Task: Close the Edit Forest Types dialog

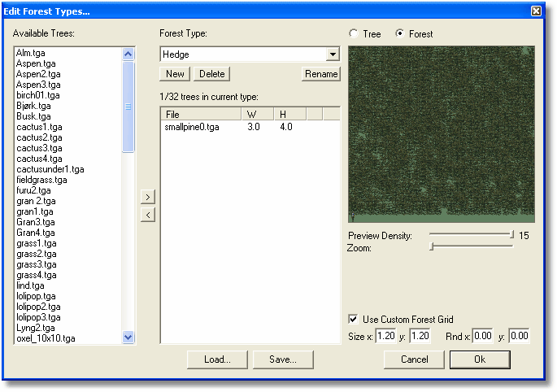Action: point(536,11)
